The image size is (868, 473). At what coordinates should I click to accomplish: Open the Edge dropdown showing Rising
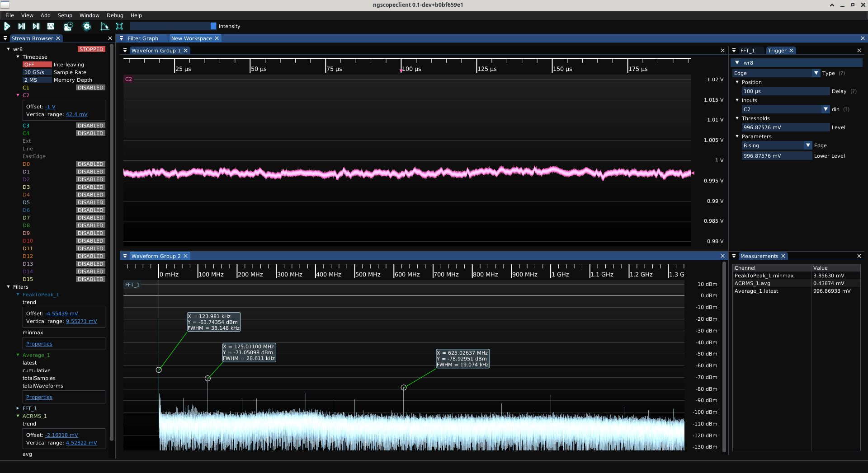(777, 145)
